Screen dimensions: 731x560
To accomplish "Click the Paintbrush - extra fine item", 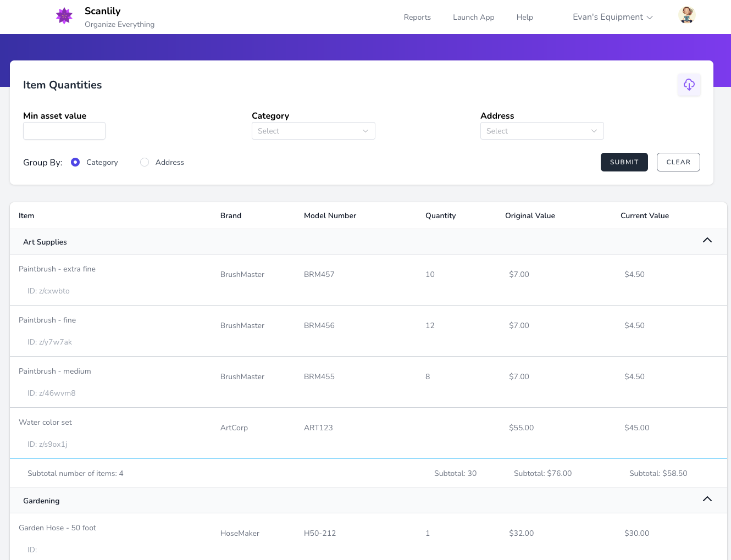I will tap(57, 269).
